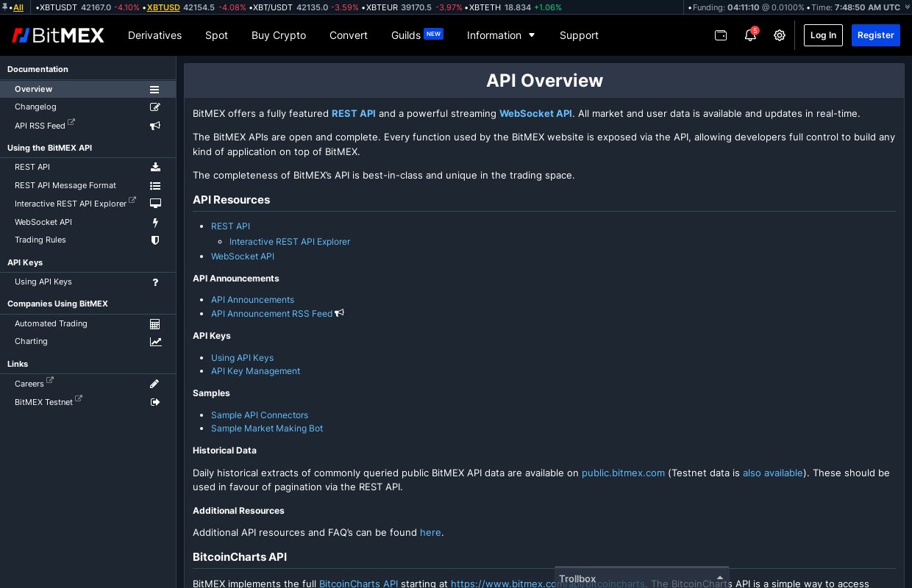Open the Information dropdown menu

[x=501, y=35]
